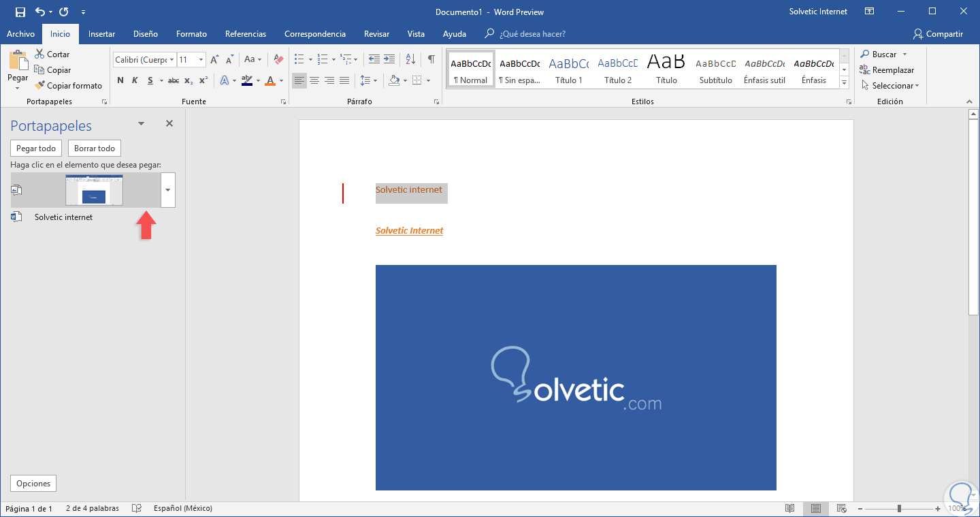980x517 pixels.
Task: Click the clear all formatting eraser icon
Action: tap(278, 60)
